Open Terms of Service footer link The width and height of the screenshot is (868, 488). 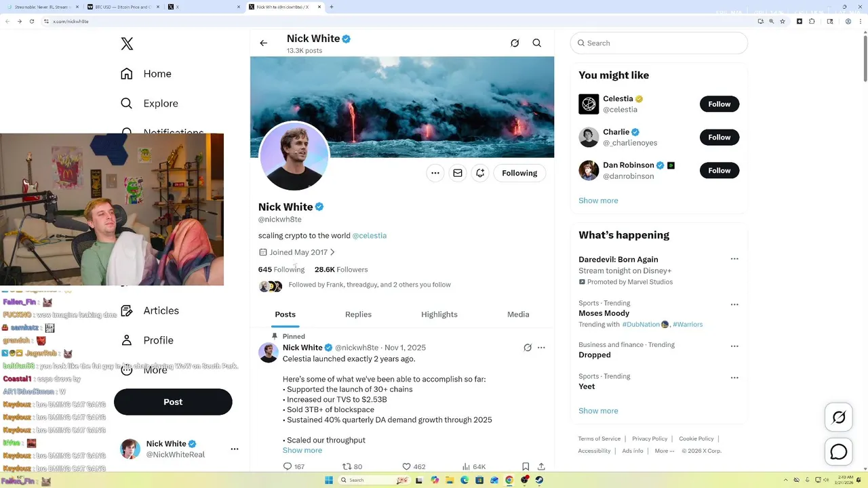(599, 439)
